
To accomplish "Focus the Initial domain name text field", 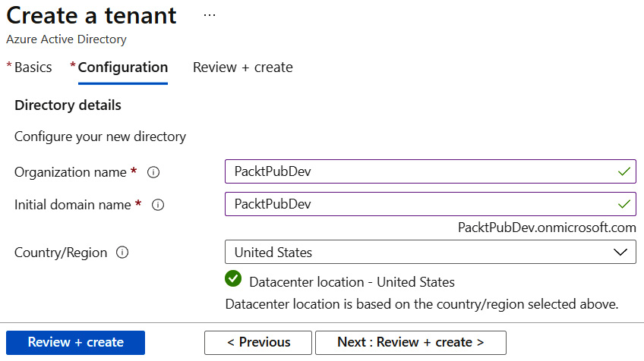I will click(431, 204).
